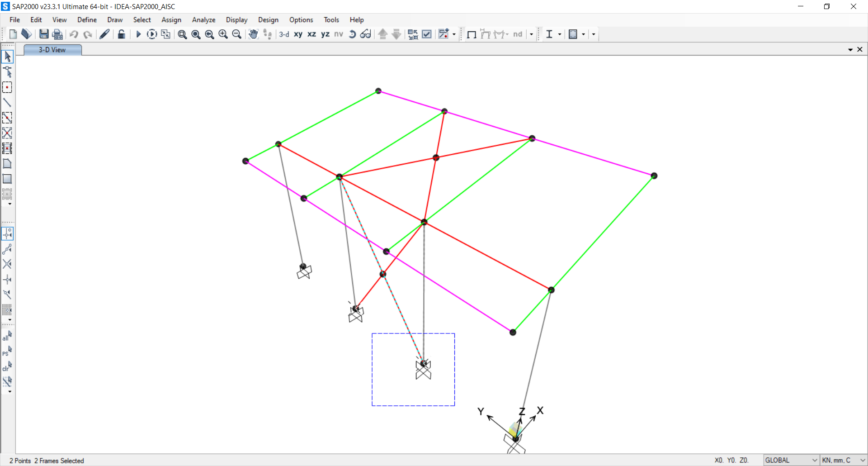Open Set Display Options via checkbox icon
Viewport: 868px width, 466px height.
pyautogui.click(x=426, y=34)
